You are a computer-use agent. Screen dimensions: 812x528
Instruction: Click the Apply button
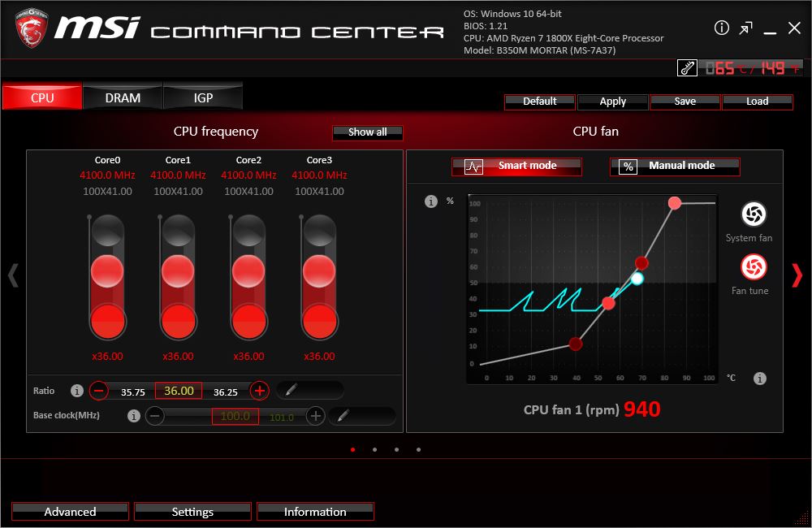[x=612, y=102]
